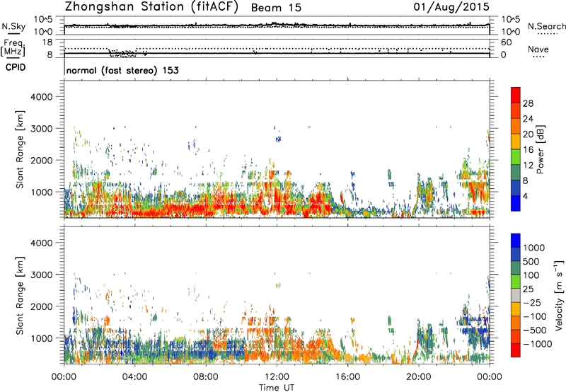The image size is (566, 392).
Task: Click 'normal (fast stereo) 153' text
Action: 122,70
